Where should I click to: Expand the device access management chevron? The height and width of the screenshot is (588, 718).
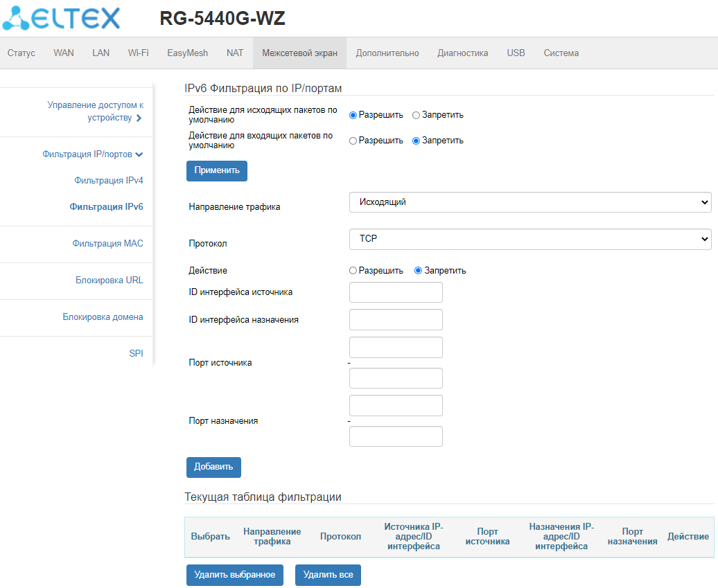pos(139,118)
